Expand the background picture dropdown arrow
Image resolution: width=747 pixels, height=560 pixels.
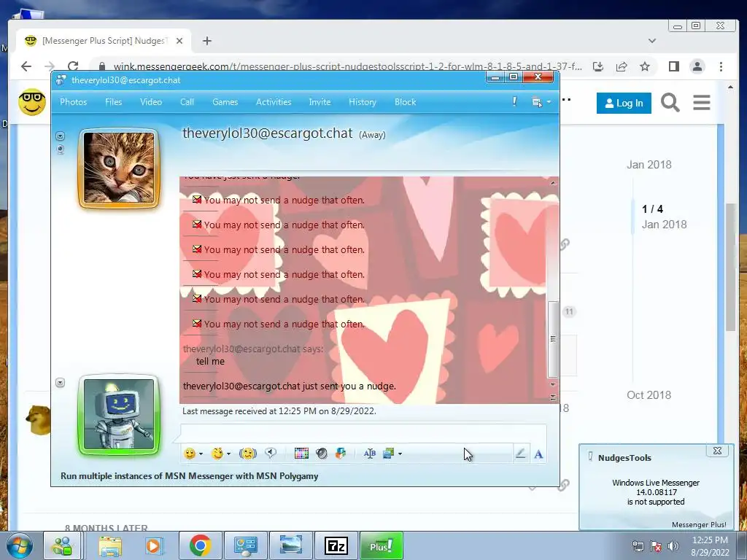(x=400, y=454)
